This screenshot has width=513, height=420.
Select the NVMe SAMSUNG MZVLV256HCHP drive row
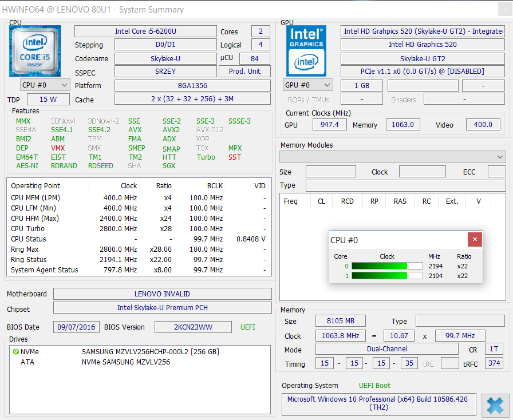click(x=140, y=352)
